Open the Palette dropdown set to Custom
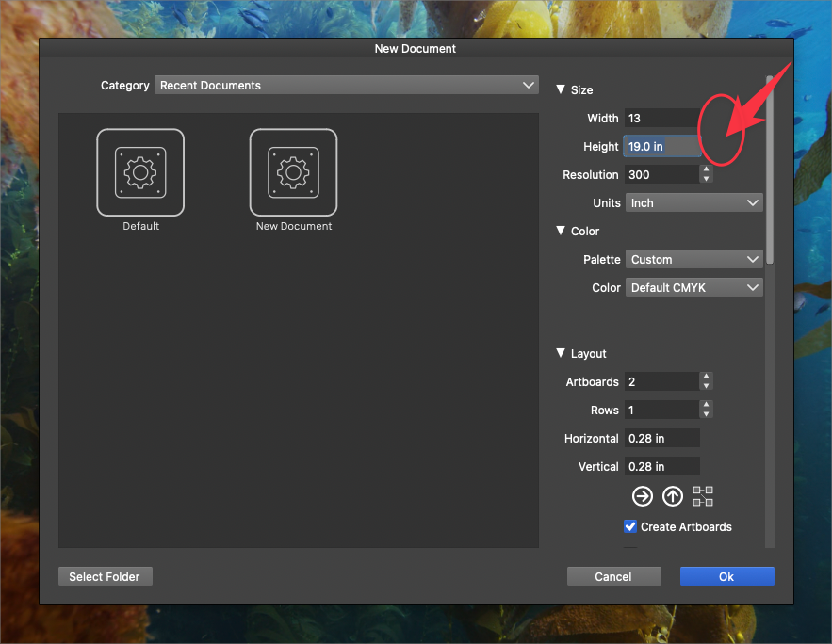Image resolution: width=832 pixels, height=644 pixels. 693,260
